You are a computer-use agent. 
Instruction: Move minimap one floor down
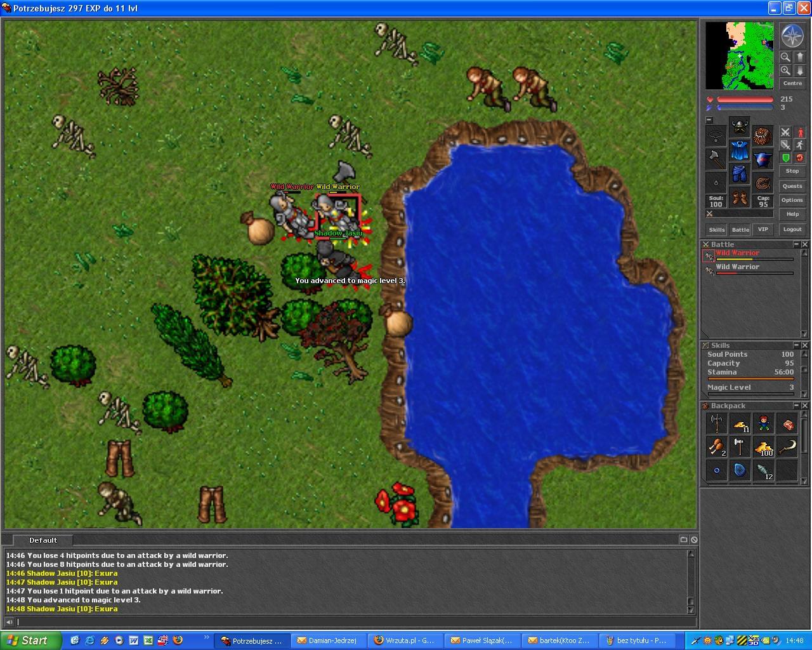click(x=799, y=70)
